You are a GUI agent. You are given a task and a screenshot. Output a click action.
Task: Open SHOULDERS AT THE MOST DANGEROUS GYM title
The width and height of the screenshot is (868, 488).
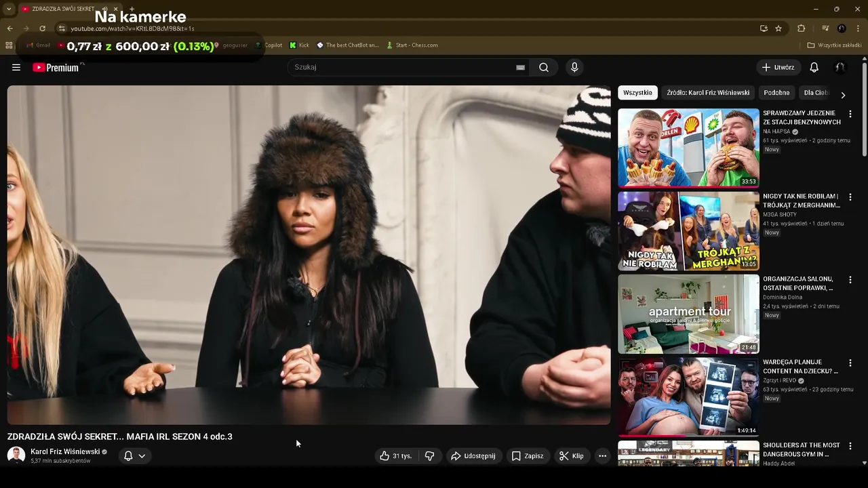coord(802,449)
